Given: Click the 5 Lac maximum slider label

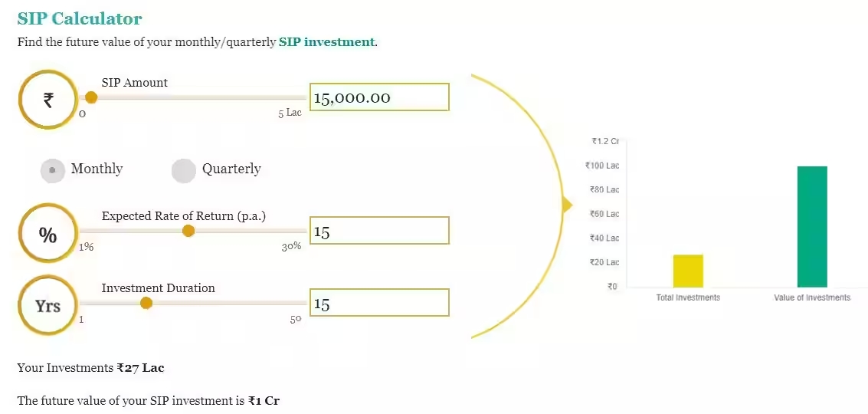Looking at the screenshot, I should tap(290, 113).
